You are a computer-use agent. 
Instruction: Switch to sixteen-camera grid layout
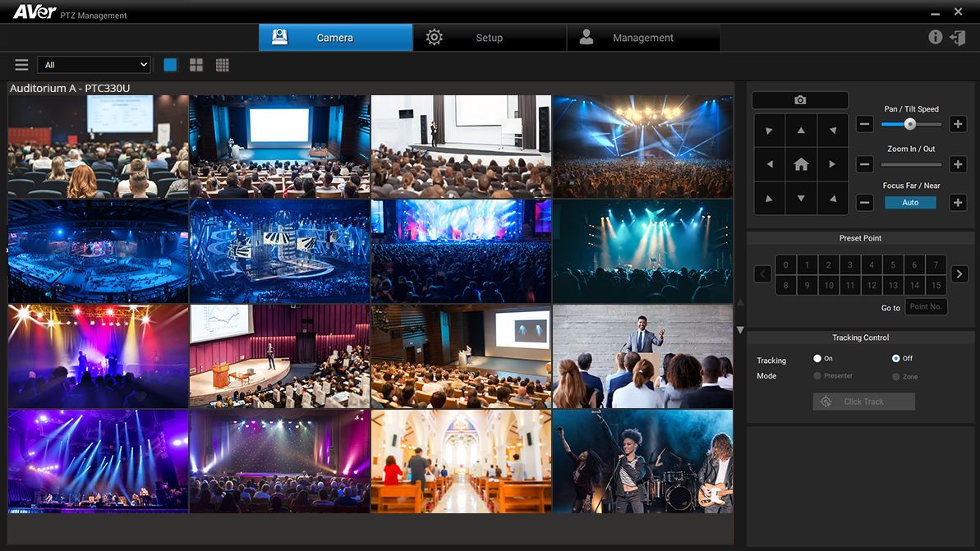coord(223,65)
